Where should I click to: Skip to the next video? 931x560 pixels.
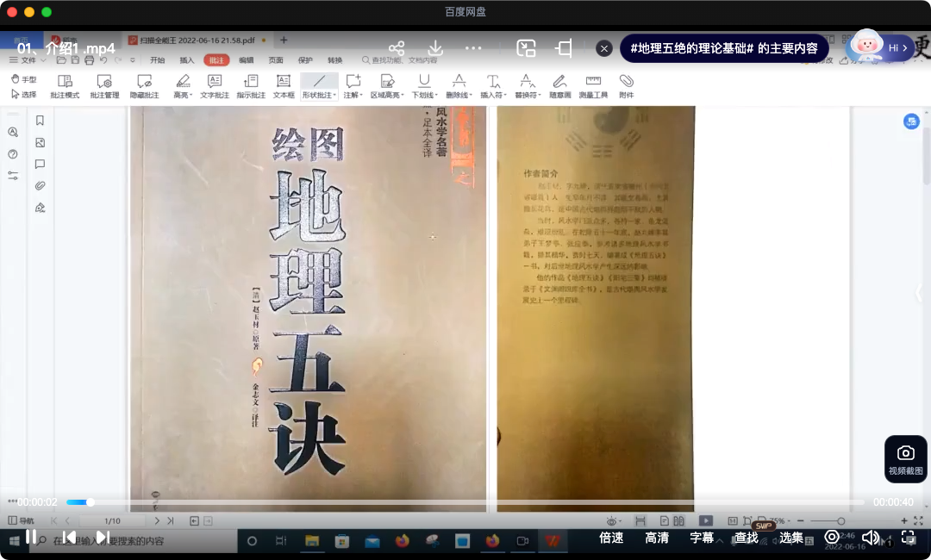pyautogui.click(x=103, y=537)
